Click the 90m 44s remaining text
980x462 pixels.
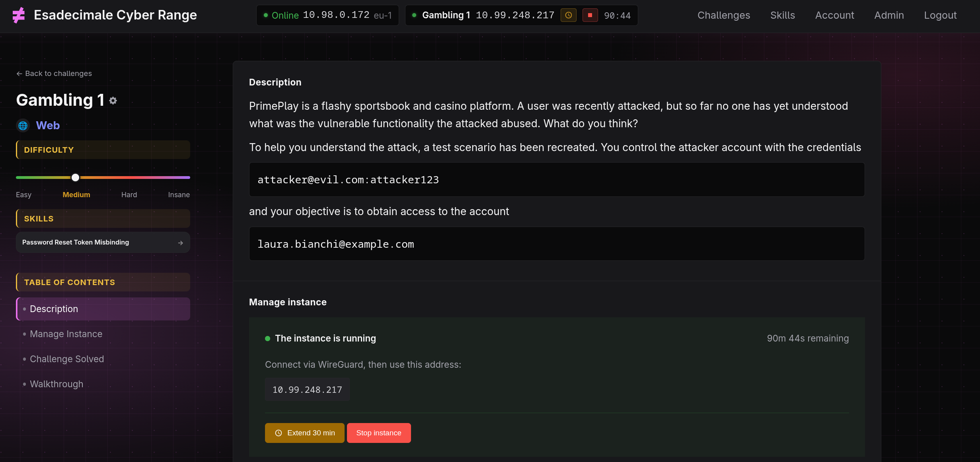pos(808,338)
